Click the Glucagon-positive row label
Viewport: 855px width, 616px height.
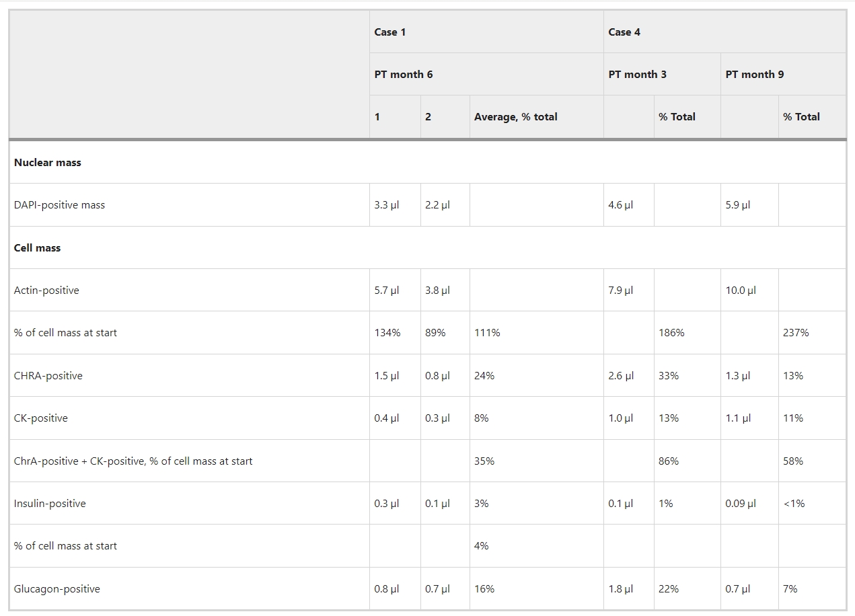point(57,589)
